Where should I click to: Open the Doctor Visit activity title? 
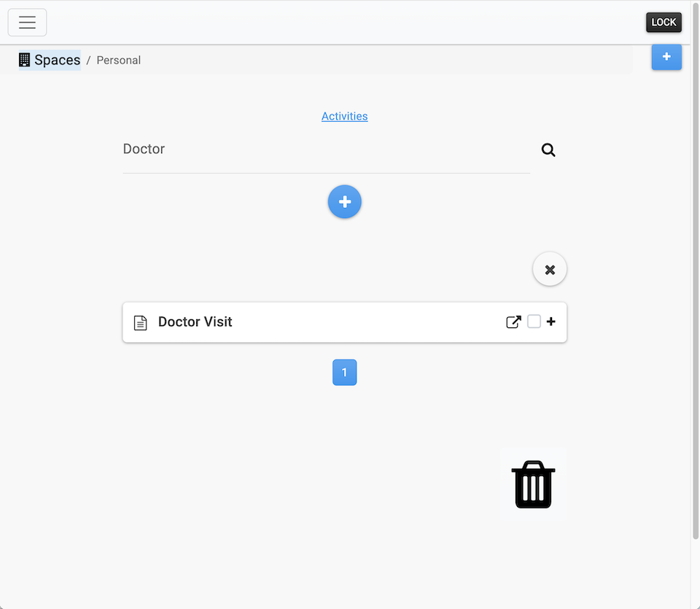click(x=195, y=322)
